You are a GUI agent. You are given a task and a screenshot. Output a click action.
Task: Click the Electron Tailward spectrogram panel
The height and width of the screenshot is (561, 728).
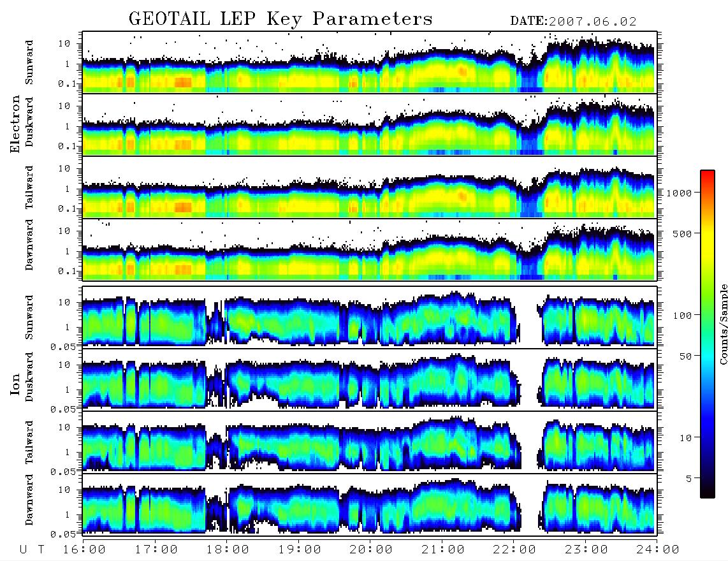tap(370, 187)
